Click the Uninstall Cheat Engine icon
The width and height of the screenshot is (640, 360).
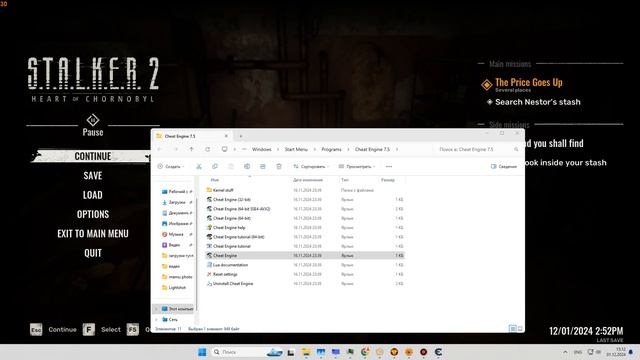click(x=209, y=284)
